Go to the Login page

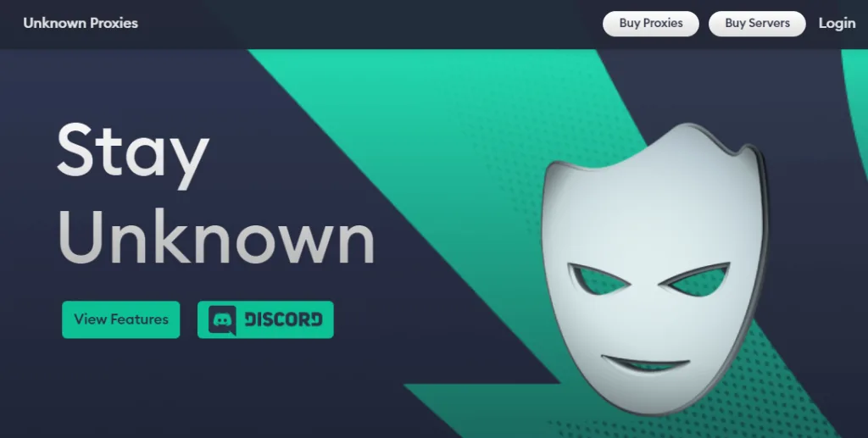pyautogui.click(x=837, y=23)
